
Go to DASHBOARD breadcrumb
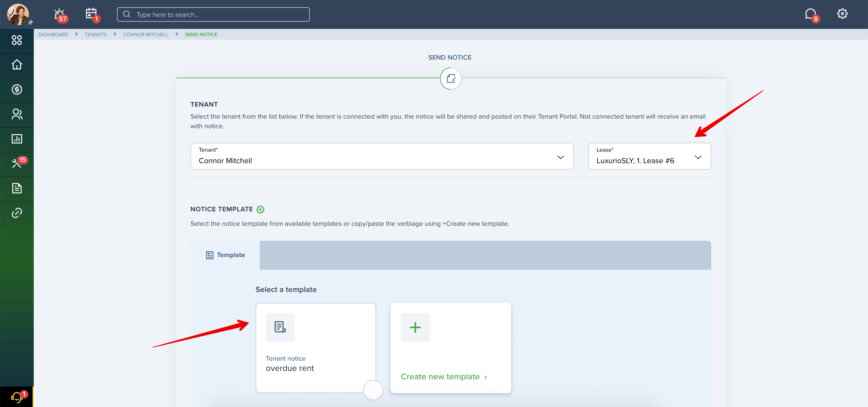click(x=53, y=34)
